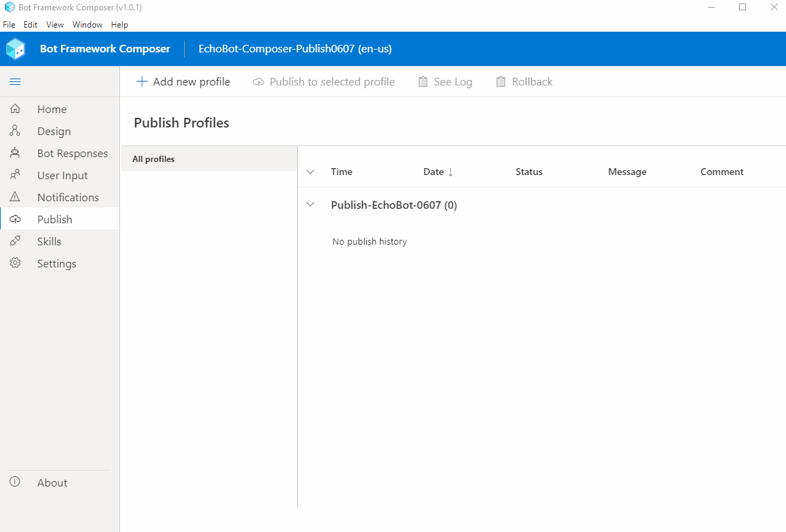This screenshot has width=786, height=532.
Task: Navigate to User Input section
Action: [x=15, y=175]
